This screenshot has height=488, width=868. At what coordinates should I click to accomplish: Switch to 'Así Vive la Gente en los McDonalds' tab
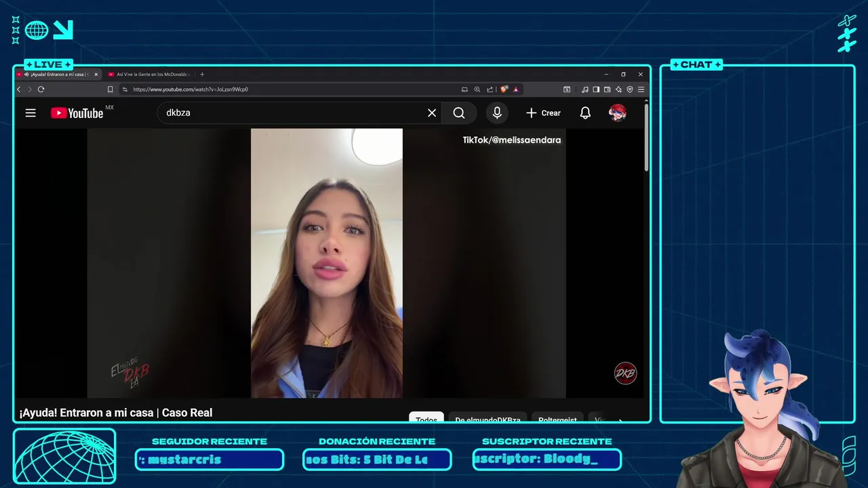pyautogui.click(x=149, y=75)
